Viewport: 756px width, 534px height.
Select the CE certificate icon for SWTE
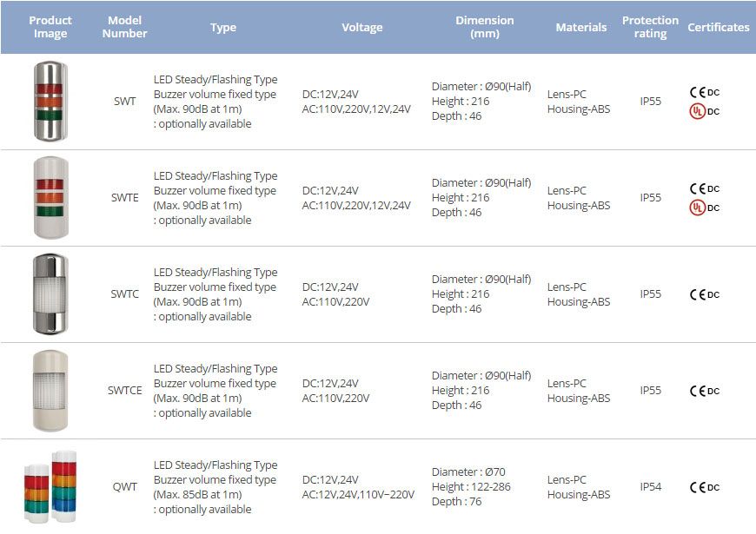pos(698,188)
